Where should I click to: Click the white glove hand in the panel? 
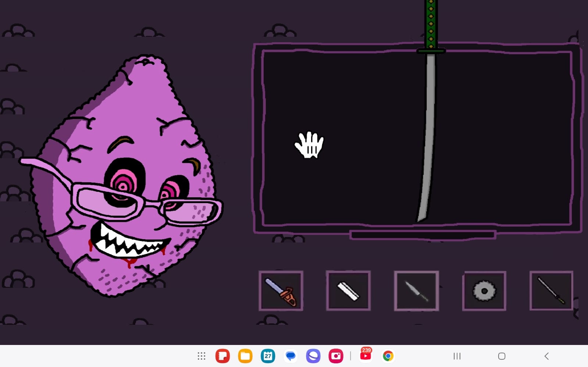(309, 145)
